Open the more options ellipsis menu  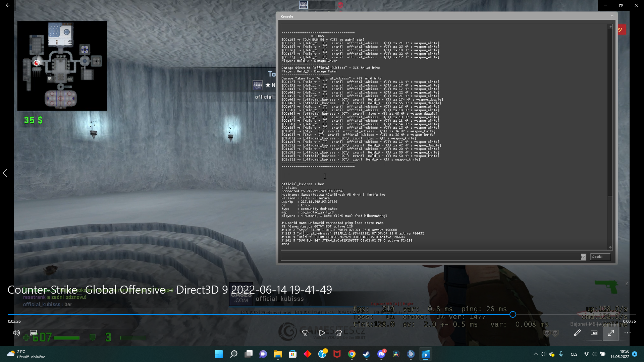point(628,333)
